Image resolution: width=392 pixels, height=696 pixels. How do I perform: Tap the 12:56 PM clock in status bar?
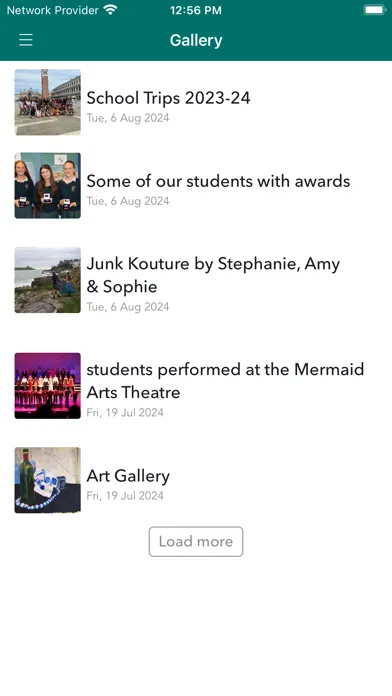(196, 10)
